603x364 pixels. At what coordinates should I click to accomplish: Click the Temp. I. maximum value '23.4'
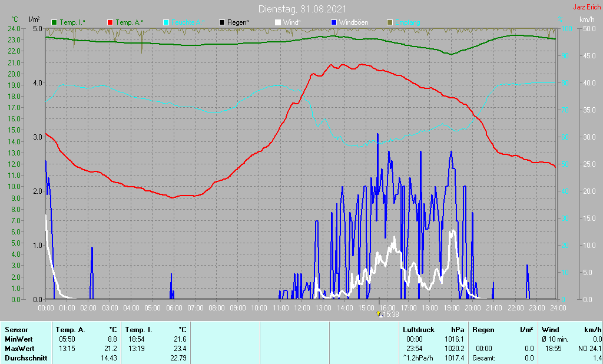[x=180, y=349]
